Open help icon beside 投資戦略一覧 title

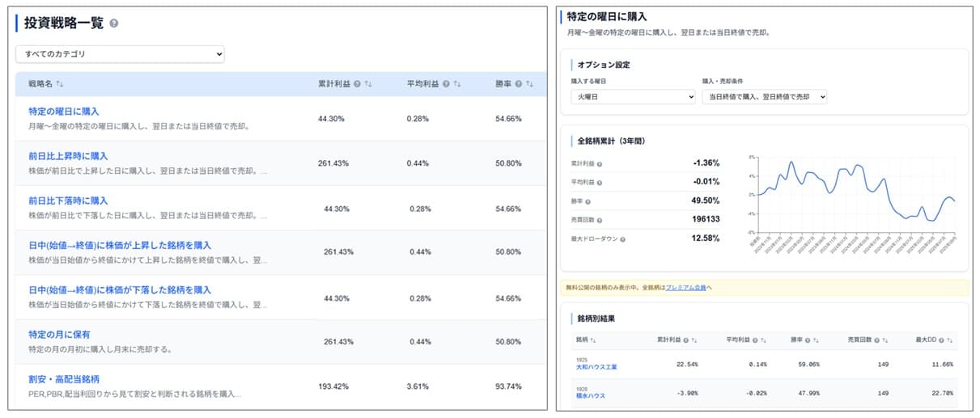(x=114, y=23)
